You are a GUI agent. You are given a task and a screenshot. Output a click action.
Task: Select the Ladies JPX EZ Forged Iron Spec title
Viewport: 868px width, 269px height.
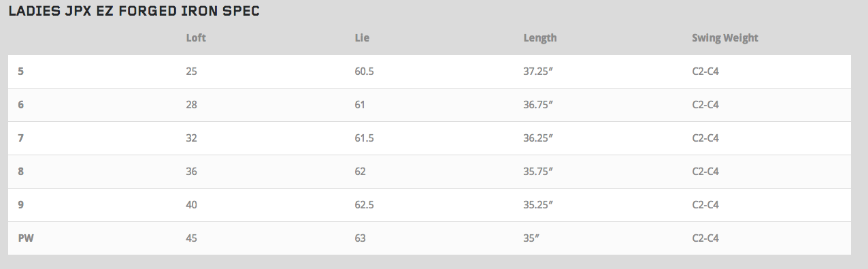[x=133, y=12]
